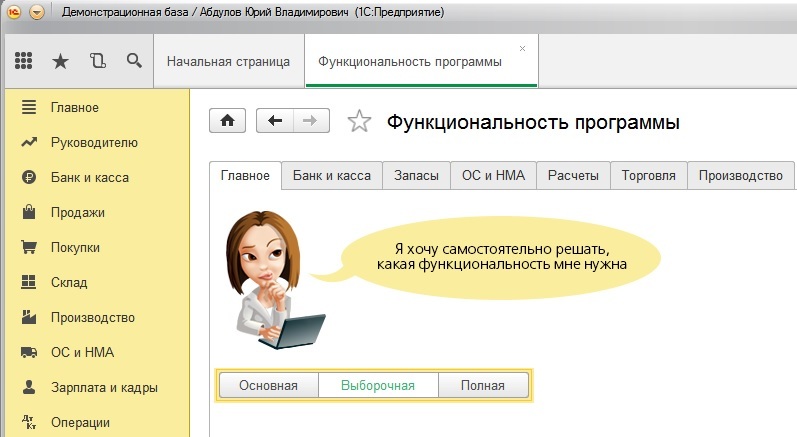Open the Руководителю section in sidebar
Image resolution: width=797 pixels, height=437 pixels.
[x=94, y=142]
